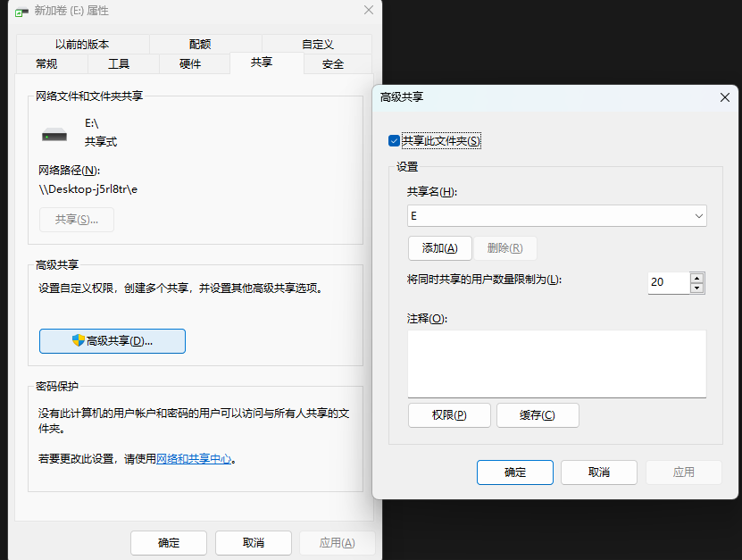Close the 新加卷 (E:) 属性 window
Image resolution: width=742 pixels, height=560 pixels.
click(x=369, y=10)
